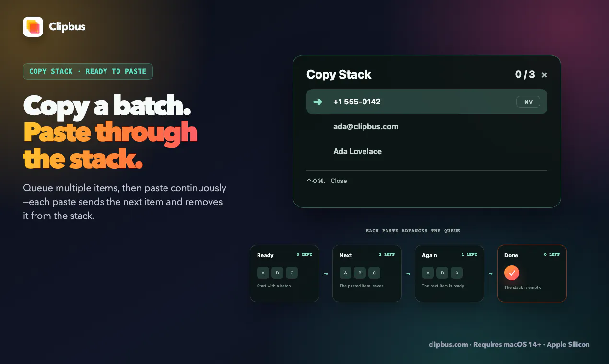The image size is (609, 364).
Task: Click the ⌃⇧⌘. shortcut keys hint
Action: [316, 181]
